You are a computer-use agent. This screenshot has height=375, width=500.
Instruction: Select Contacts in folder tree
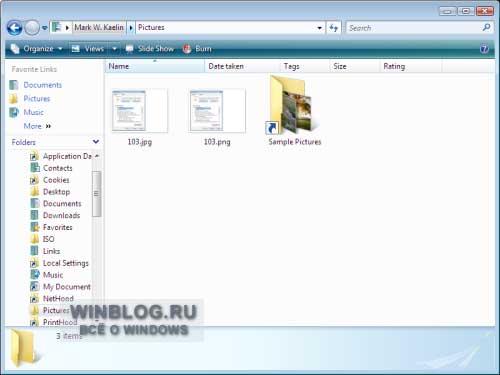click(x=57, y=168)
